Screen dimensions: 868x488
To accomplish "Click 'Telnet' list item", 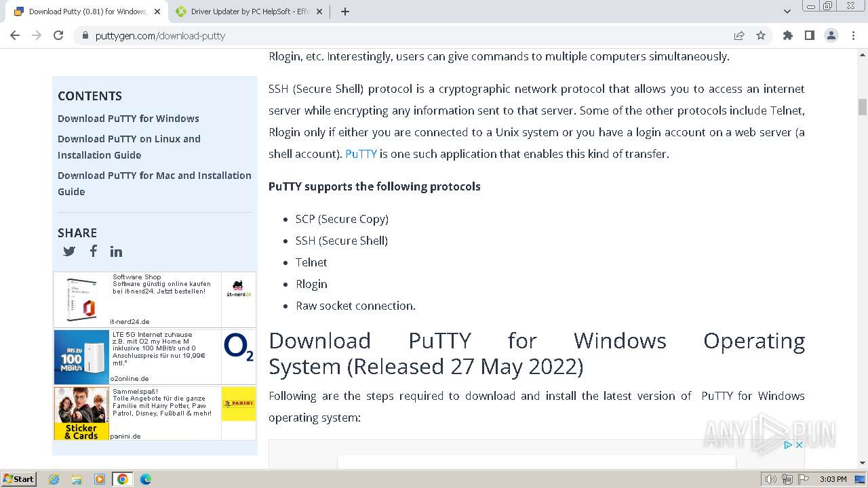I will [x=311, y=262].
